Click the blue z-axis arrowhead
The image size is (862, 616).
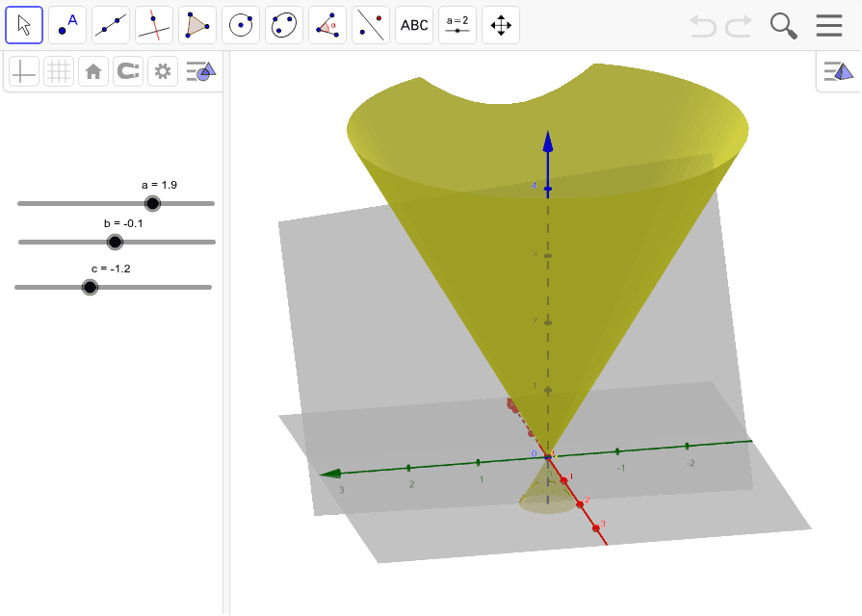[x=548, y=141]
